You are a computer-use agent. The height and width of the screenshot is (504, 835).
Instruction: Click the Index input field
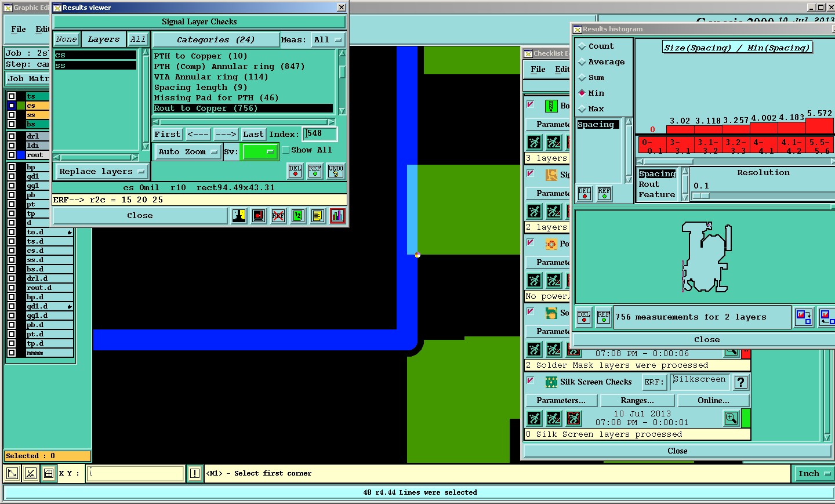[x=320, y=134]
